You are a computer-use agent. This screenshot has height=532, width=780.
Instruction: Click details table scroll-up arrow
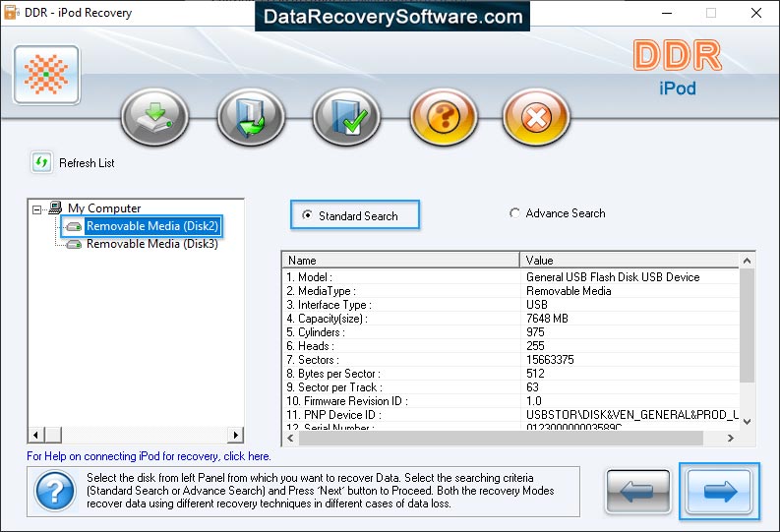tap(747, 261)
